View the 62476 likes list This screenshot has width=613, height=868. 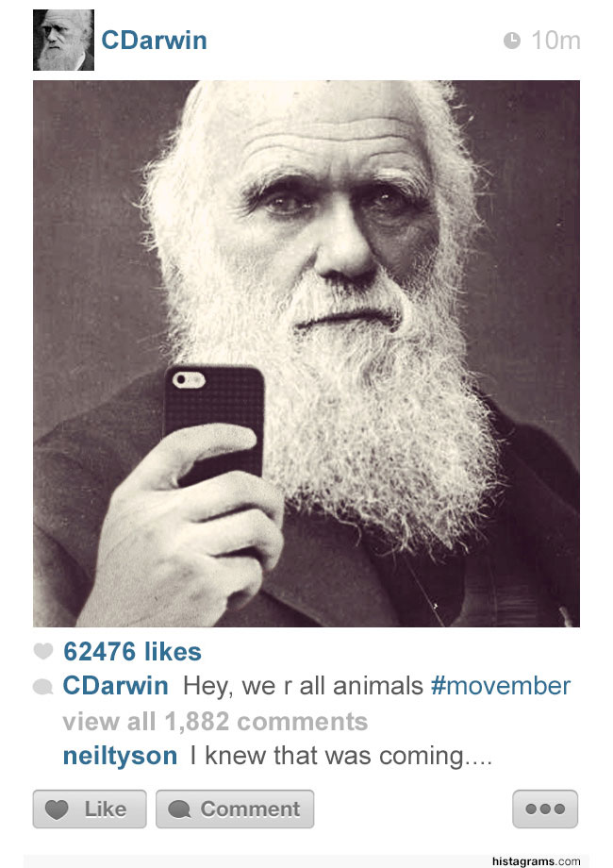[x=132, y=652]
